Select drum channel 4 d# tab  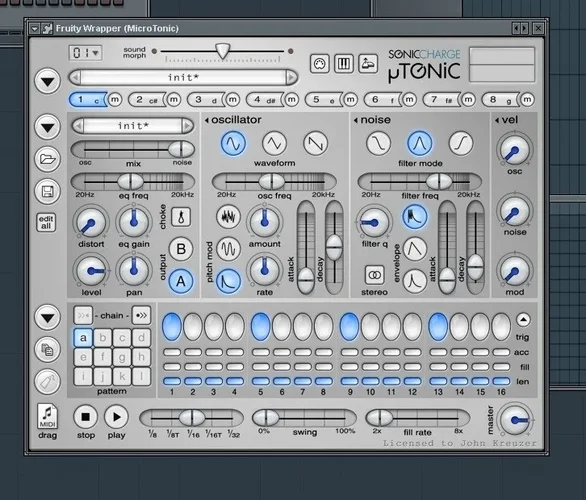pyautogui.click(x=265, y=100)
